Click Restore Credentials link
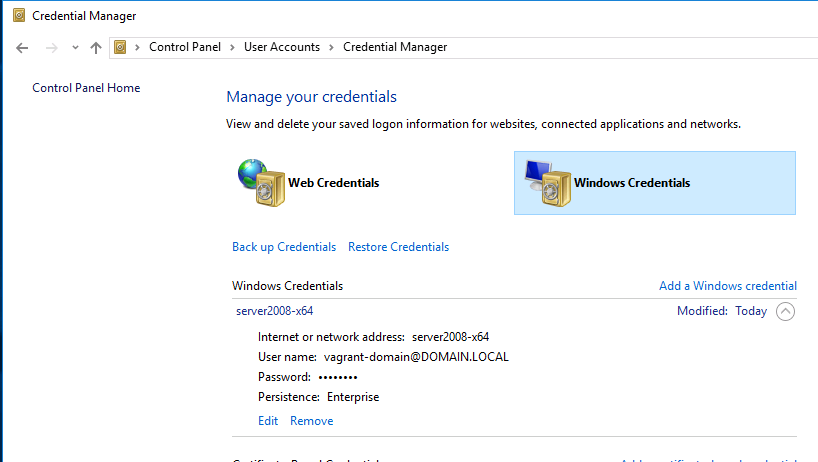Screen dimensions: 818x462 [x=399, y=247]
